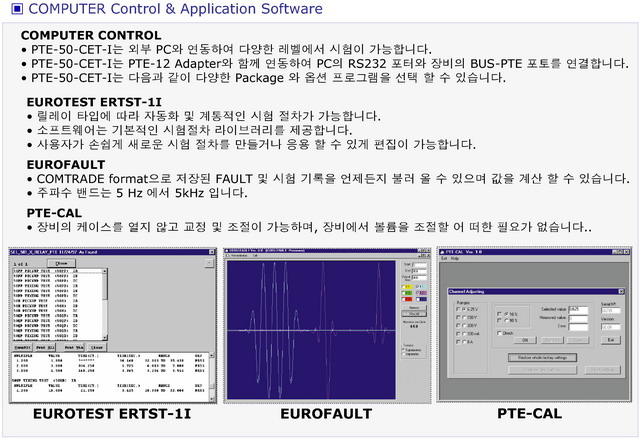Click the 'EUROFAULT' bold section heading in text
The image size is (640, 439).
point(66,165)
